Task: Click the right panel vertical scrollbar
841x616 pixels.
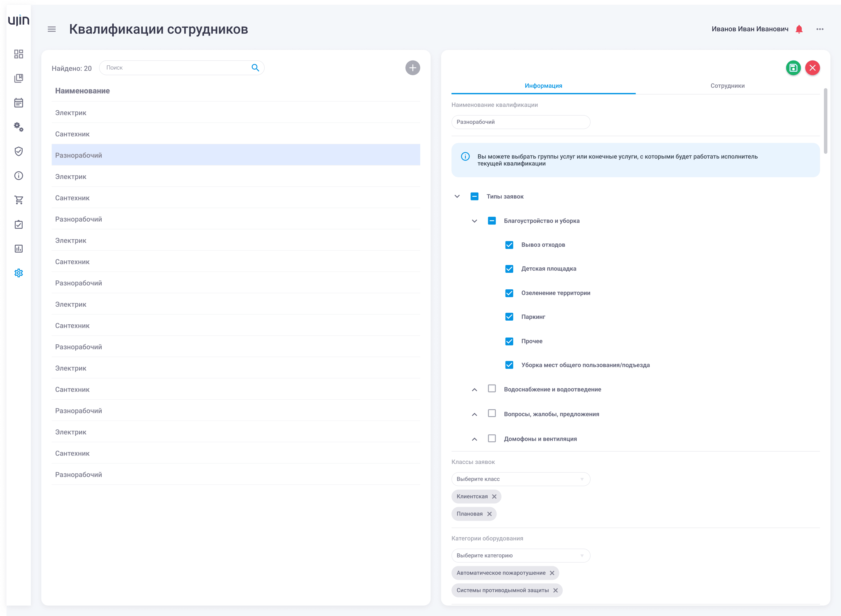Action: 825,121
